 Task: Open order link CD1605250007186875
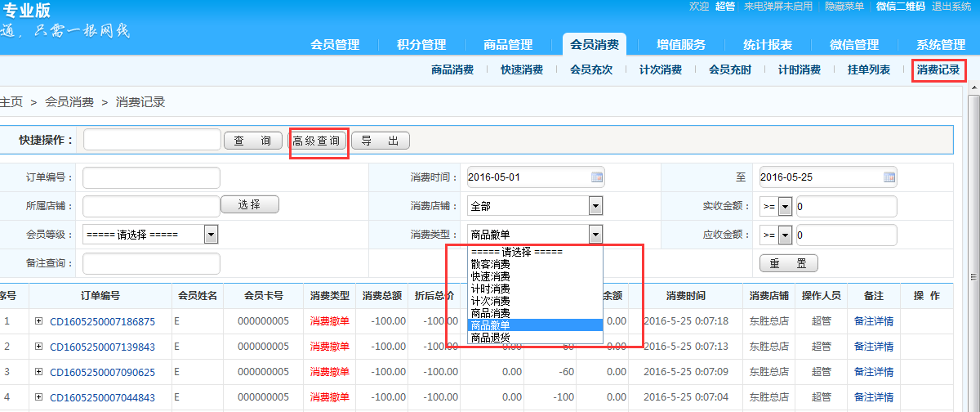click(102, 321)
